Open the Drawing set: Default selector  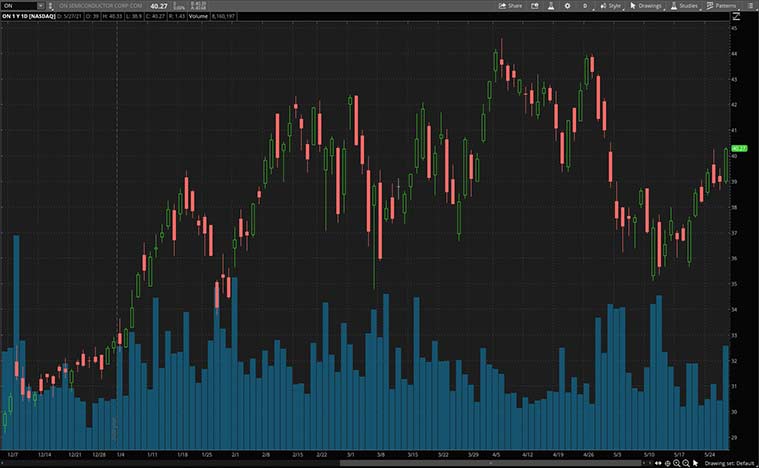coord(732,463)
